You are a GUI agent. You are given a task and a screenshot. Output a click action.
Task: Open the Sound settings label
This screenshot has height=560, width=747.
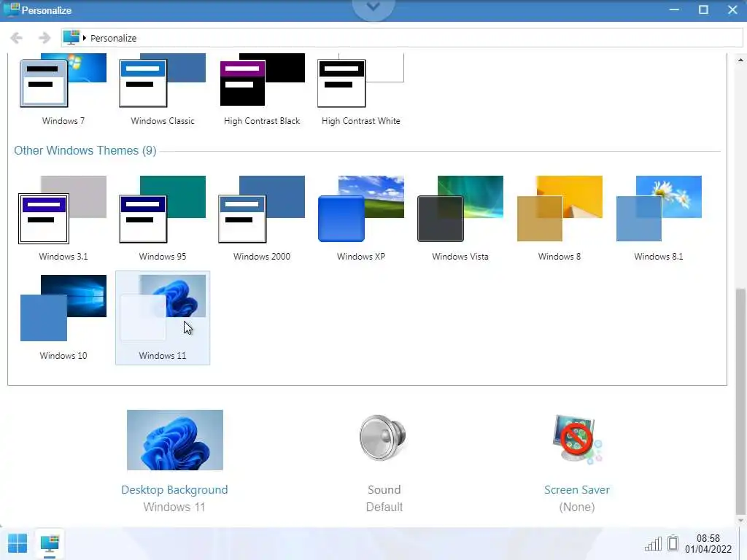click(x=384, y=489)
